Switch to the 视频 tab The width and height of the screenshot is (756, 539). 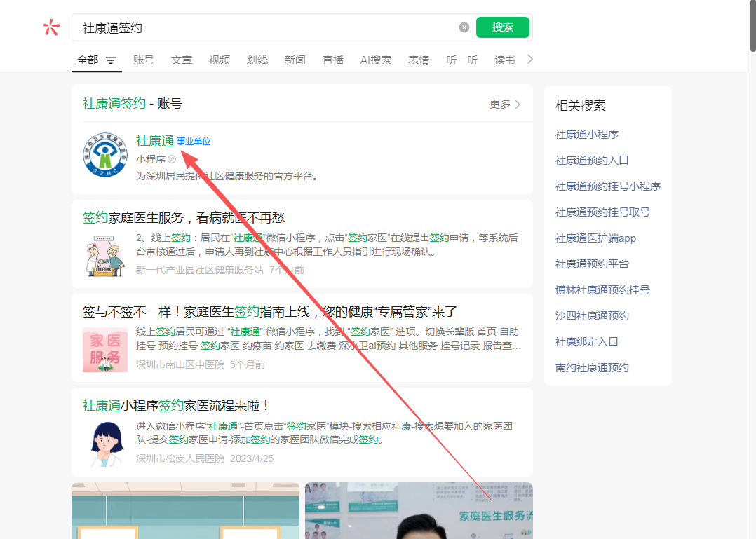pos(220,60)
